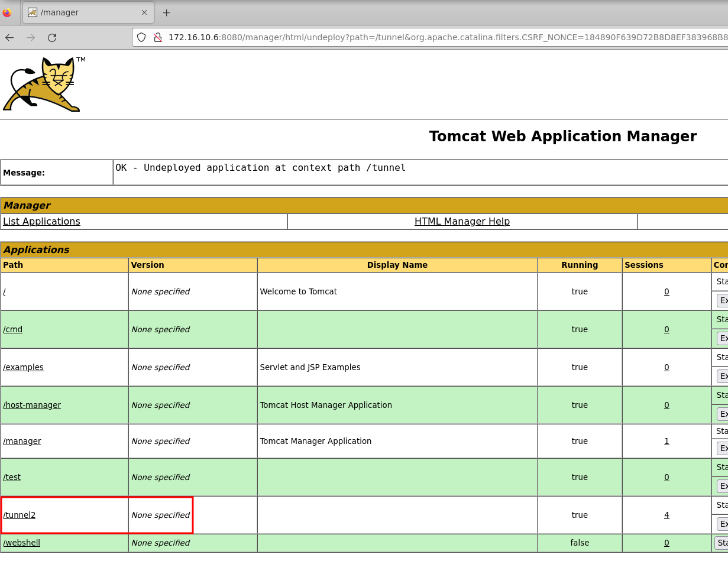
Task: Select the /manager browser tab
Action: [83, 12]
